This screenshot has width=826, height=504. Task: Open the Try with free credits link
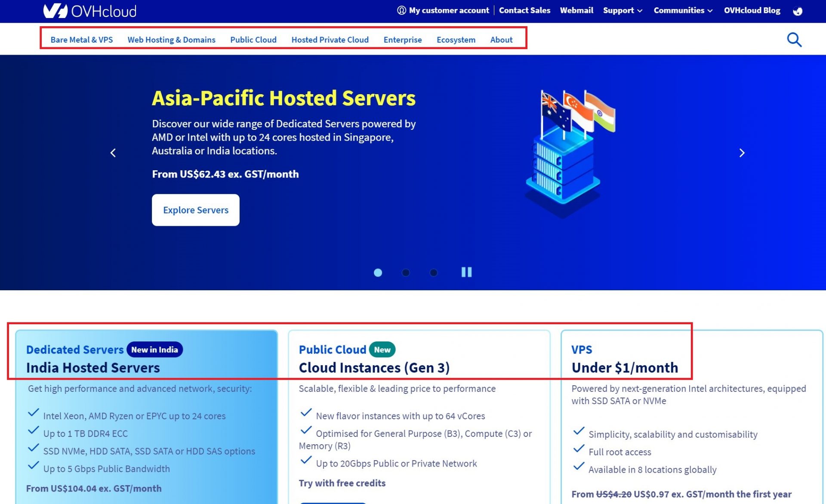pyautogui.click(x=342, y=483)
